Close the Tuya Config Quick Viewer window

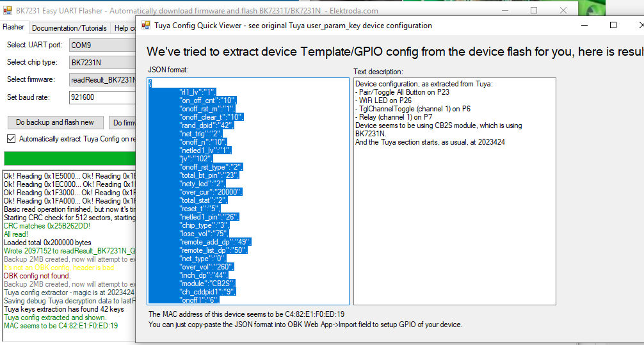click(x=639, y=26)
